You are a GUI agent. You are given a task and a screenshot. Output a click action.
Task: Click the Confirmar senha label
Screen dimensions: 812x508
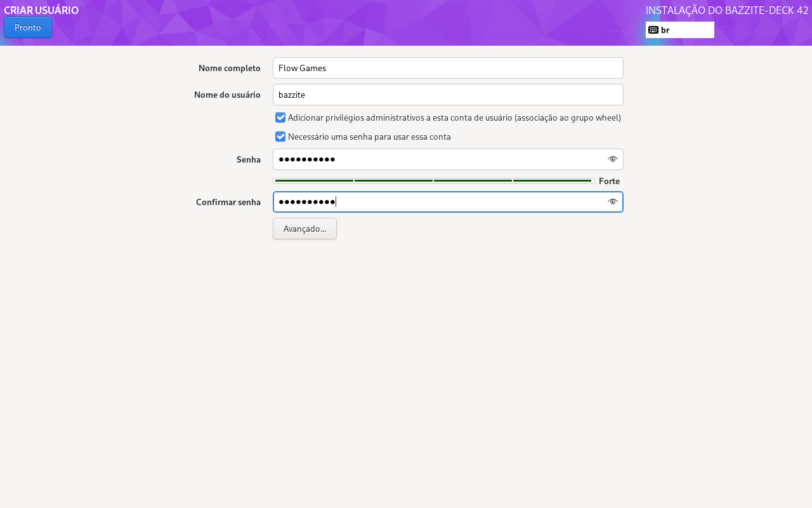point(228,202)
